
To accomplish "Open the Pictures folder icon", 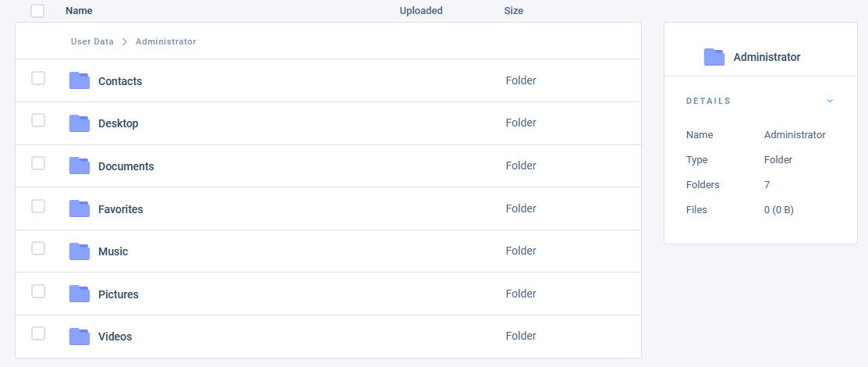I will [80, 294].
